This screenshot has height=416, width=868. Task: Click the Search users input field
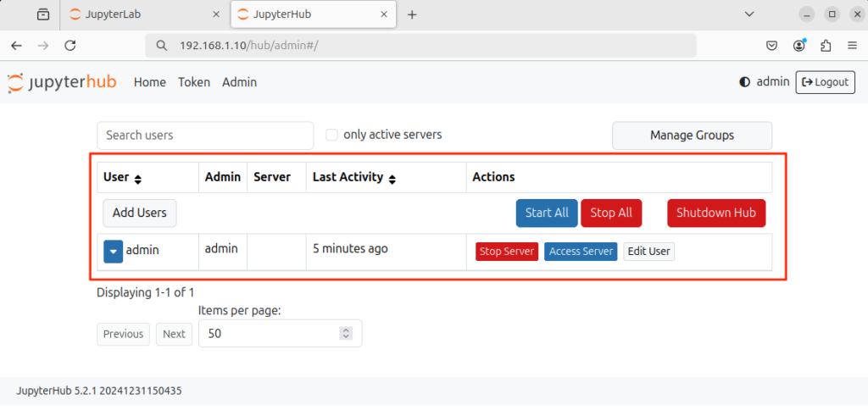coord(205,136)
